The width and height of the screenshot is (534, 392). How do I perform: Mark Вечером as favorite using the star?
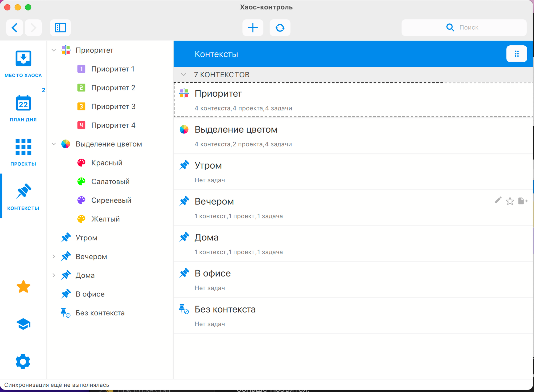(510, 201)
